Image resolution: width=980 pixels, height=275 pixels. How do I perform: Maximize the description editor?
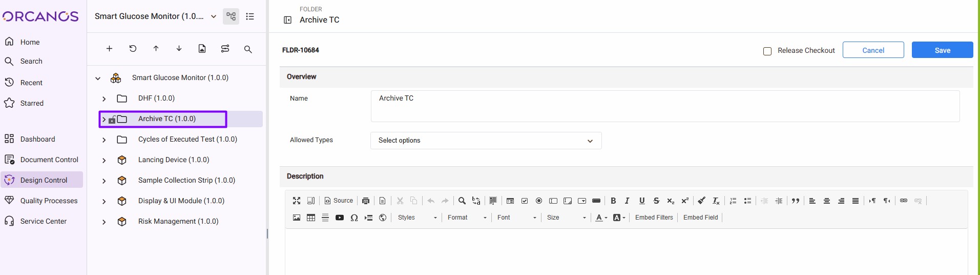297,201
